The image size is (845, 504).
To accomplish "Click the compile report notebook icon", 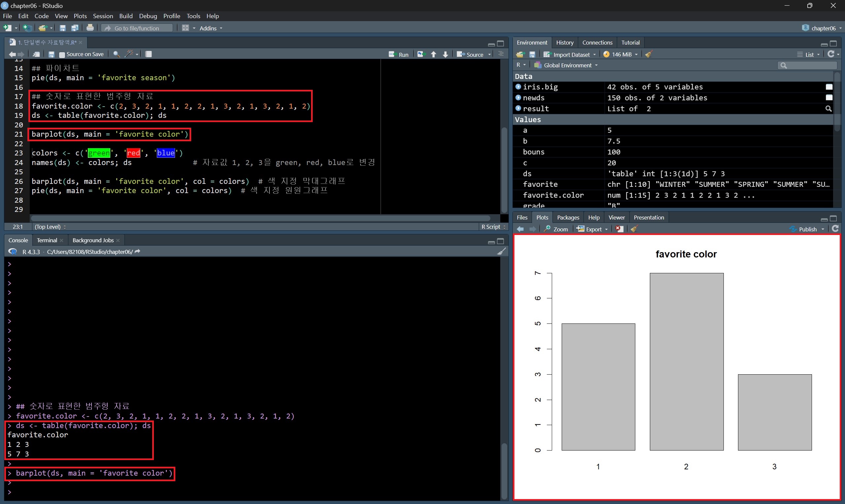I will point(149,54).
